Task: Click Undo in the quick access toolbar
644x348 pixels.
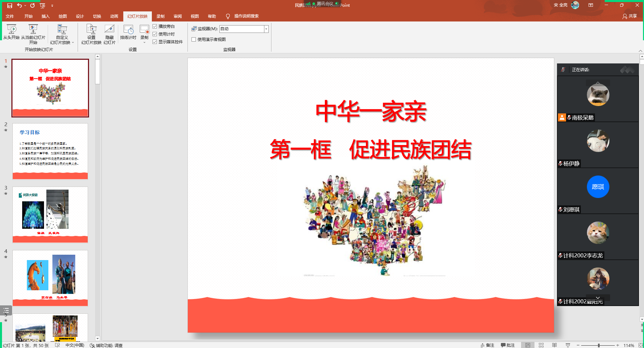Action: tap(19, 5)
